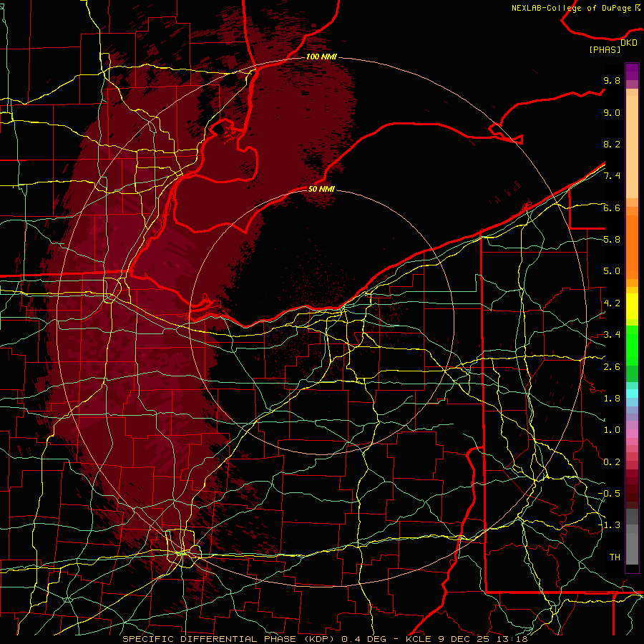The width and height of the screenshot is (644, 644).
Task: Click the 8.2 value on the scale
Action: click(612, 145)
